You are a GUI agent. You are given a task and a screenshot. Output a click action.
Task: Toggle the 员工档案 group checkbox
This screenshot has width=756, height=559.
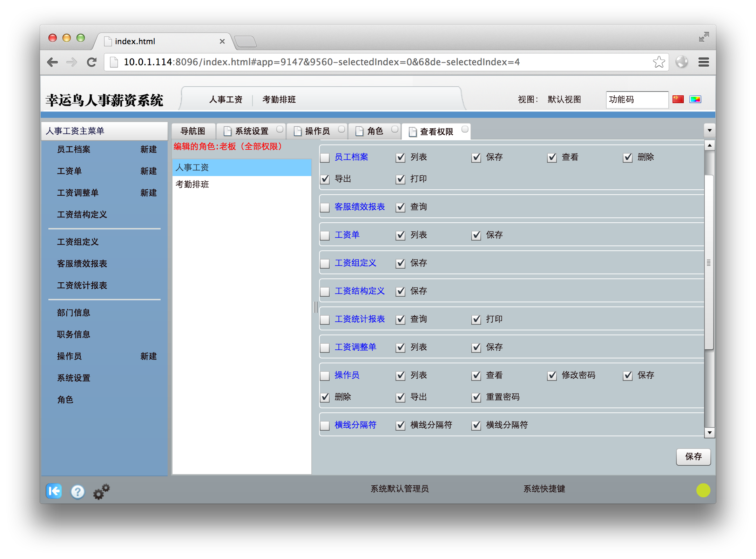(x=325, y=157)
